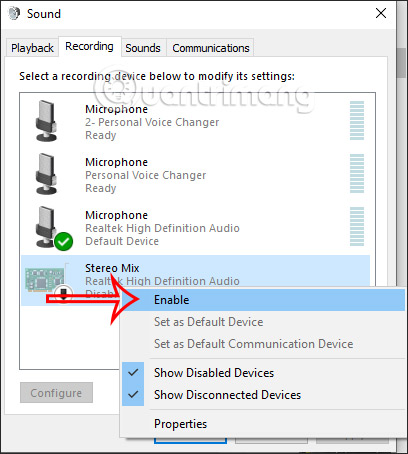Close the Sound dialog window
Screen dimensions: 408x454
[x=381, y=13]
